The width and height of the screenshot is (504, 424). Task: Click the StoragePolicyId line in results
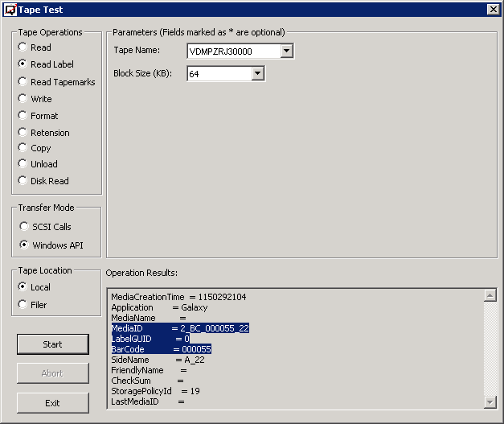[155, 391]
